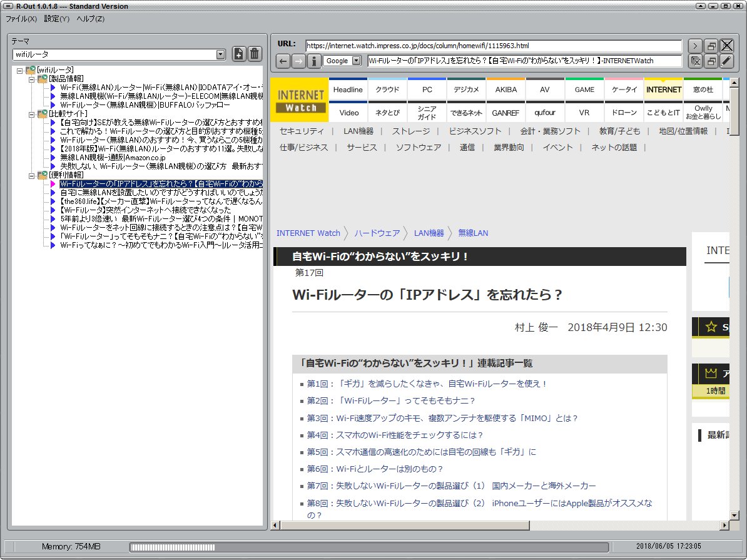Image resolution: width=747 pixels, height=560 pixels.
Task: Click the vertical scrollbar up arrow of the page
Action: tap(734, 83)
